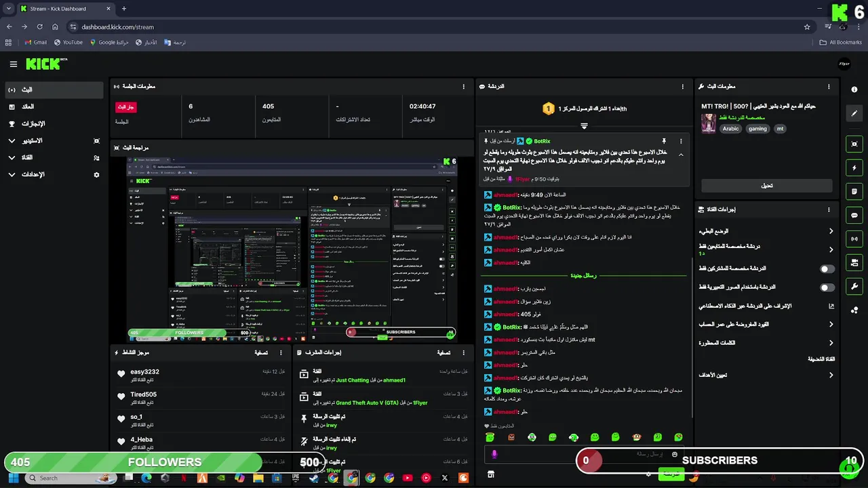The width and height of the screenshot is (868, 488).
Task: Open the stream info panel kebab menu
Action: pyautogui.click(x=828, y=87)
